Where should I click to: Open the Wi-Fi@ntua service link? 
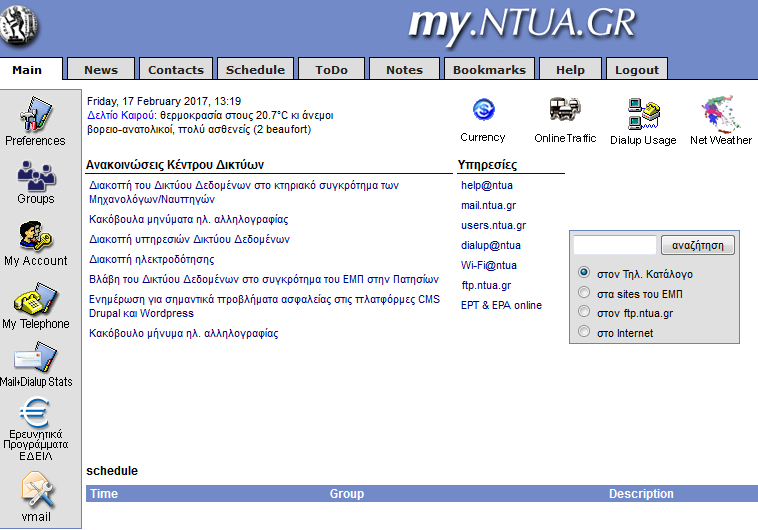coord(489,265)
